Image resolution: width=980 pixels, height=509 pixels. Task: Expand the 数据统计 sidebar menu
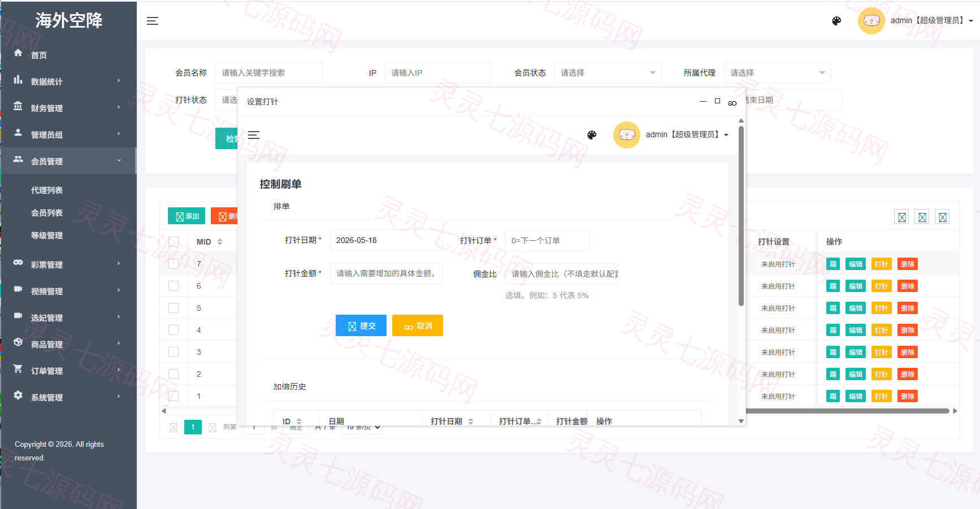point(68,81)
